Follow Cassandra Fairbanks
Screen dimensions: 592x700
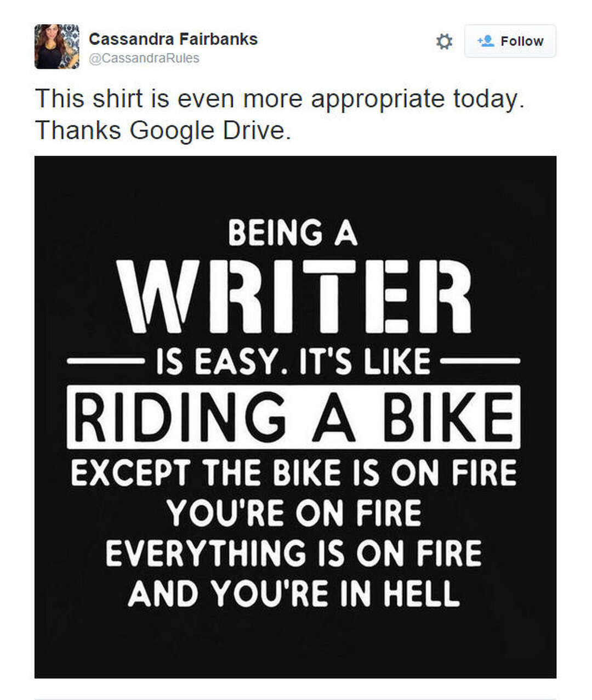(510, 41)
